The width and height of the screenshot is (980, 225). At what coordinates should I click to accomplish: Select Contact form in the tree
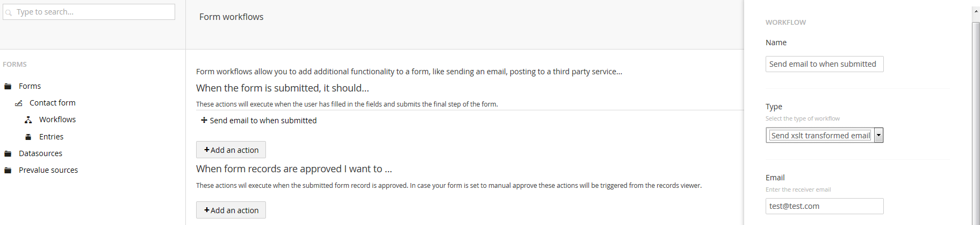coord(53,103)
